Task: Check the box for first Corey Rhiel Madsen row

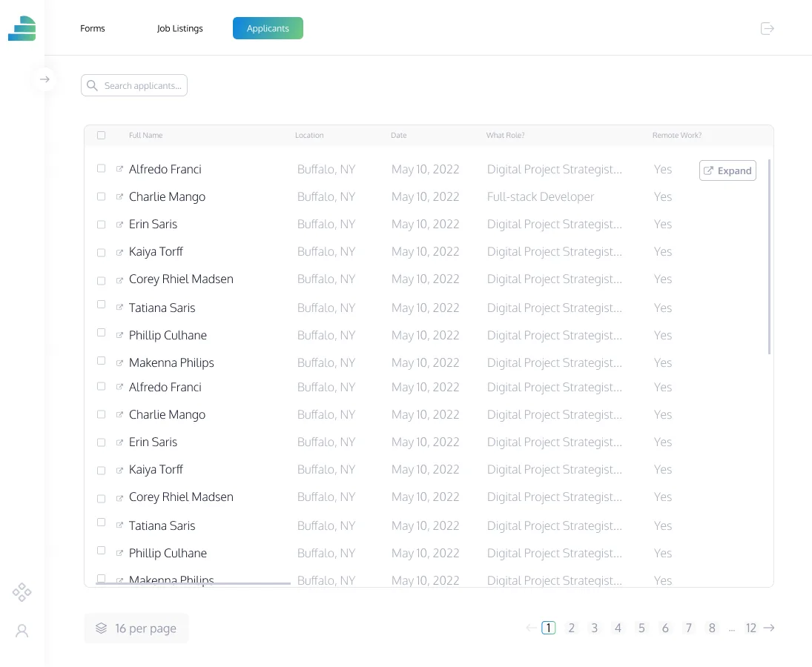Action: [x=101, y=280]
